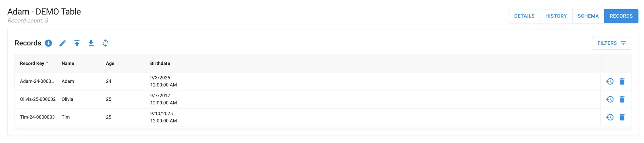Viewport: 644px width, 143px height.
Task: Click the download records icon
Action: pos(91,43)
